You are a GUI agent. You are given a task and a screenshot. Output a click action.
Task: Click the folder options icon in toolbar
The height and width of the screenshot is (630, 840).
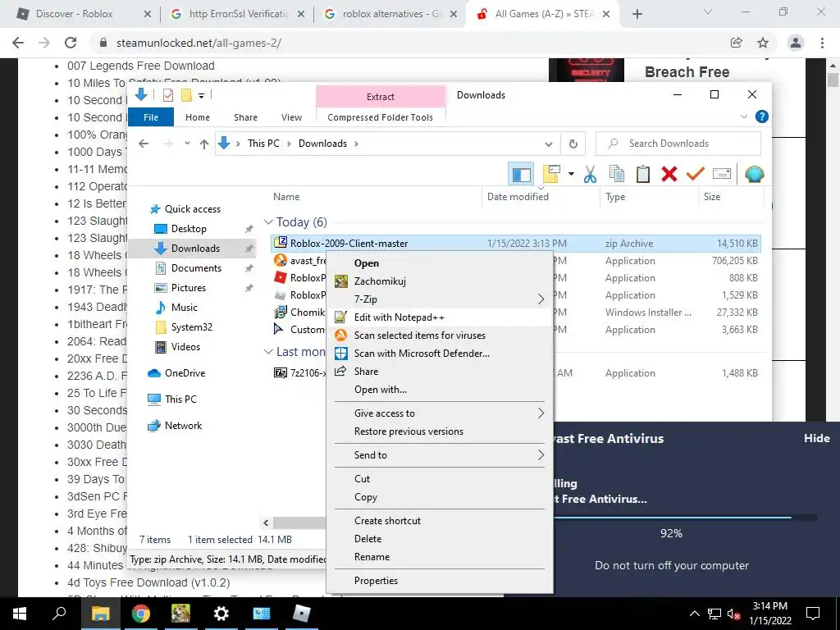(x=552, y=174)
